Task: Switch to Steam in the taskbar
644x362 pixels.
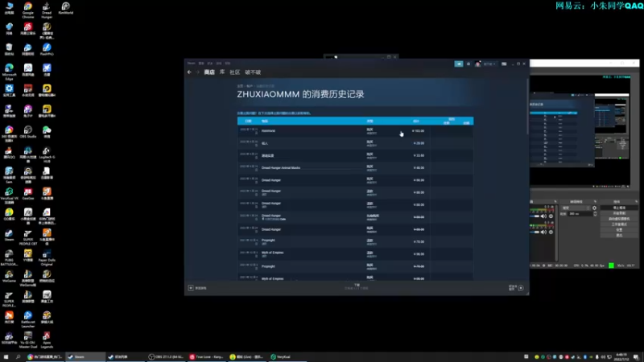Action: tap(85, 357)
